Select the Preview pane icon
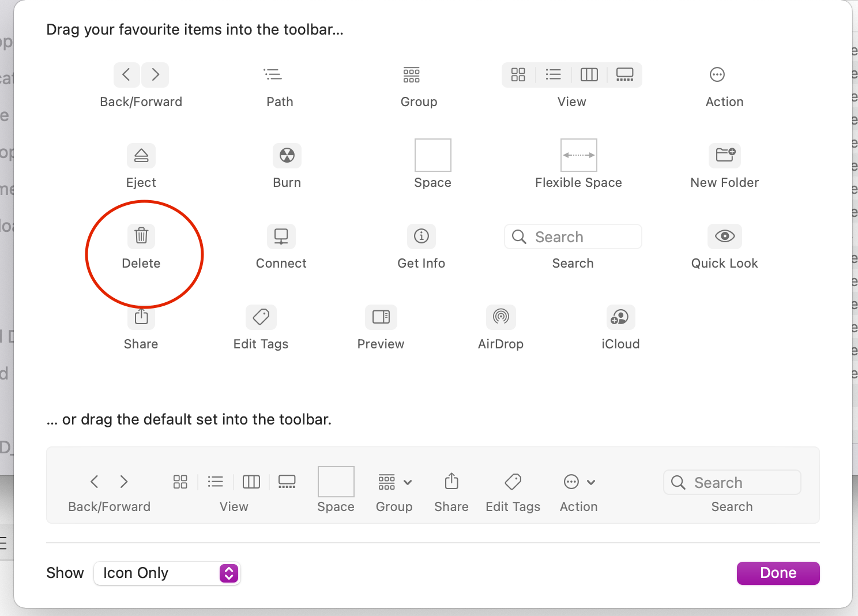The width and height of the screenshot is (858, 616). (x=381, y=317)
